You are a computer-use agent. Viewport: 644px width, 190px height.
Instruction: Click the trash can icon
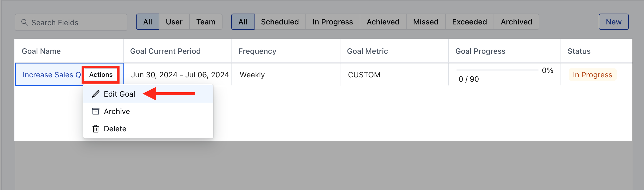click(96, 129)
